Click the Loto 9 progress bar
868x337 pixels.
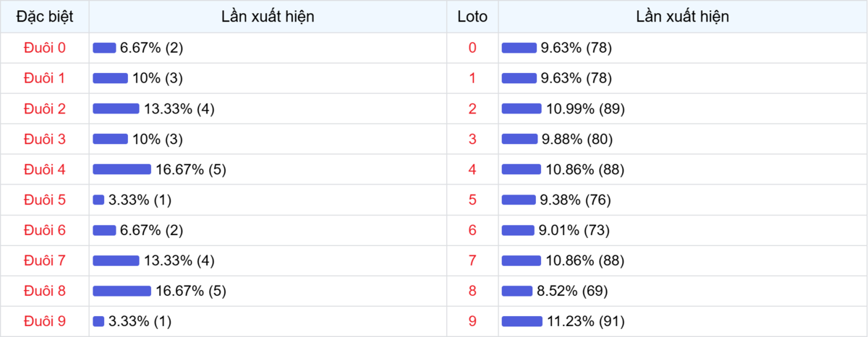[522, 321]
